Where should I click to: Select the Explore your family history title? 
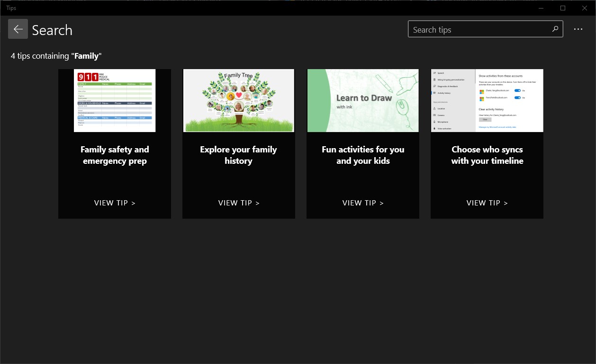pos(239,155)
